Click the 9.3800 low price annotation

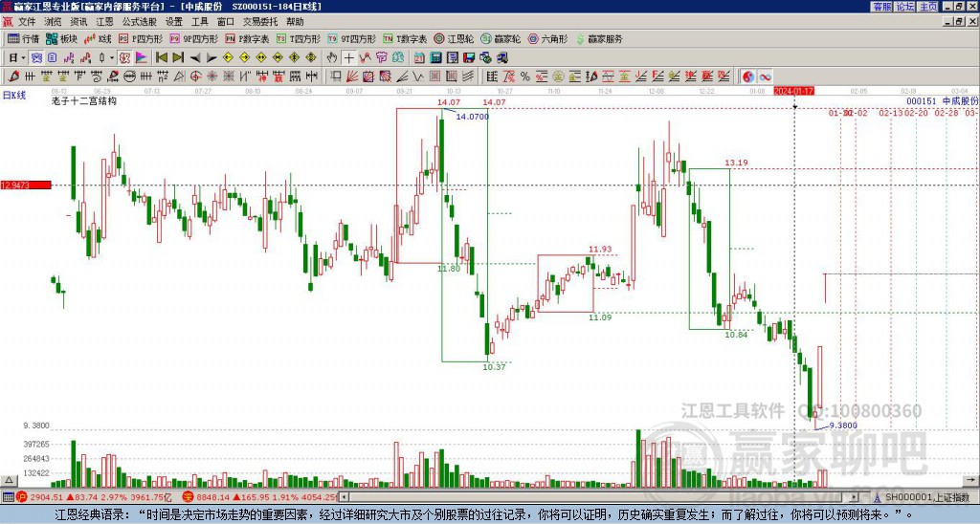pyautogui.click(x=843, y=426)
